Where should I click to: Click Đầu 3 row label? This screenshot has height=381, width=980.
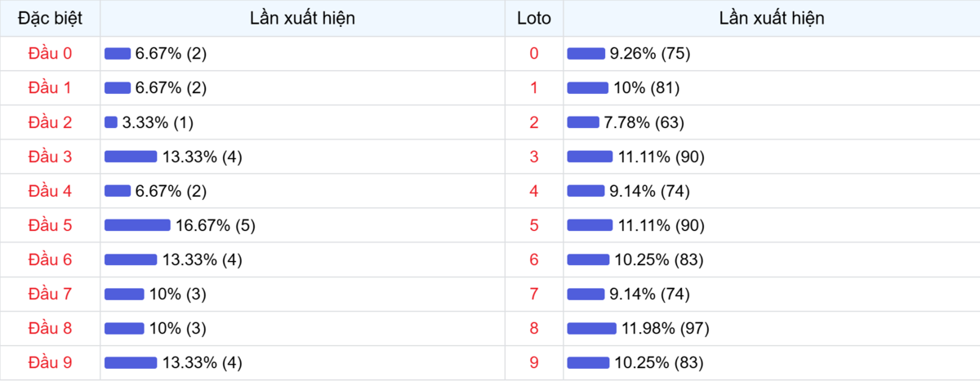tap(50, 157)
